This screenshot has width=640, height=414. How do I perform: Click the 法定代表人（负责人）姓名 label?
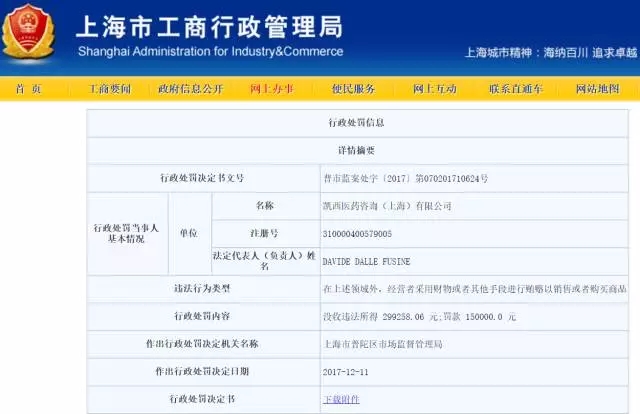click(x=264, y=261)
